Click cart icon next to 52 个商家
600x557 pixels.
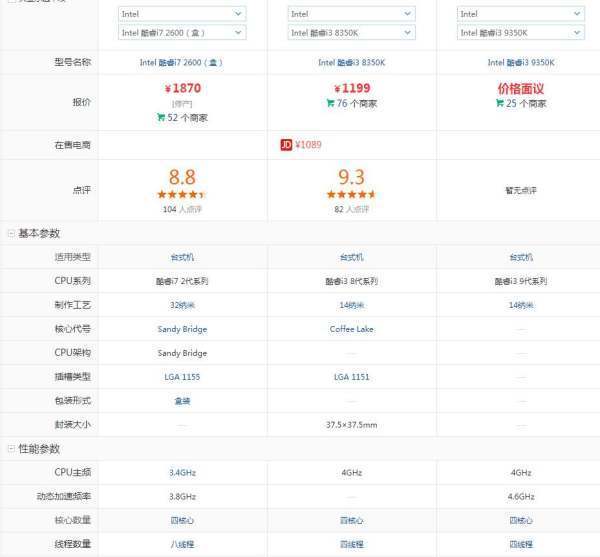tap(161, 117)
